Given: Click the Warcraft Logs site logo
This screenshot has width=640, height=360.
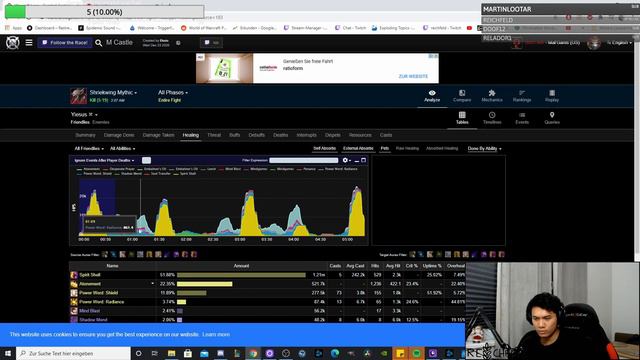Looking at the screenshot, I should tap(13, 42).
